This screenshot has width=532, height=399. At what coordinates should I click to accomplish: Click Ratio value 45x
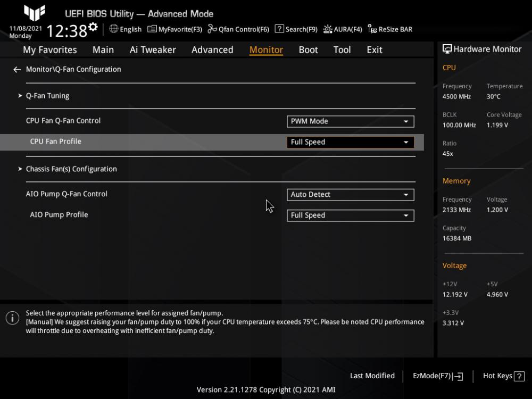coord(447,154)
